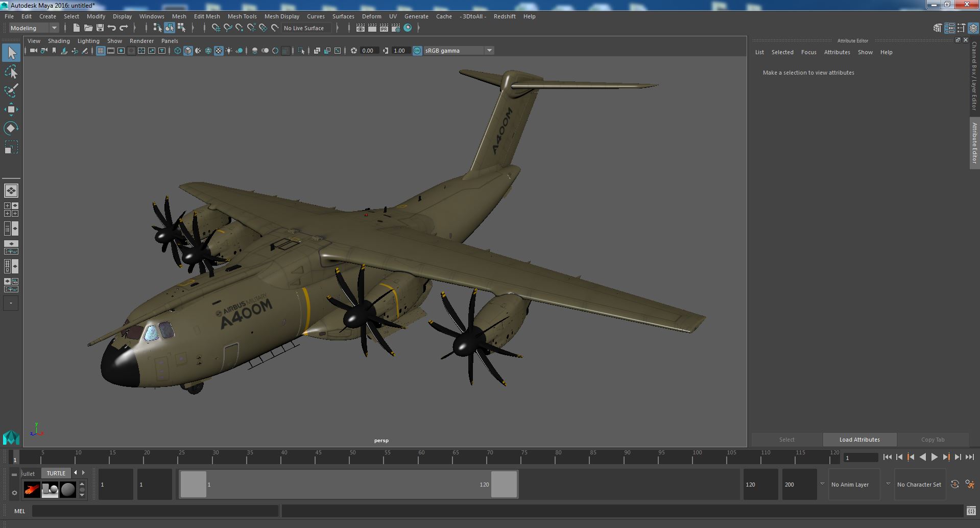980x528 pixels.
Task: Toggle snap to curves
Action: (x=228, y=28)
